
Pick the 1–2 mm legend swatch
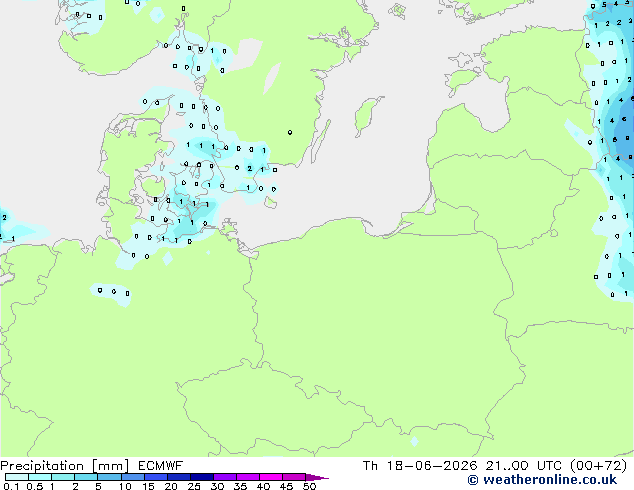pos(63,477)
